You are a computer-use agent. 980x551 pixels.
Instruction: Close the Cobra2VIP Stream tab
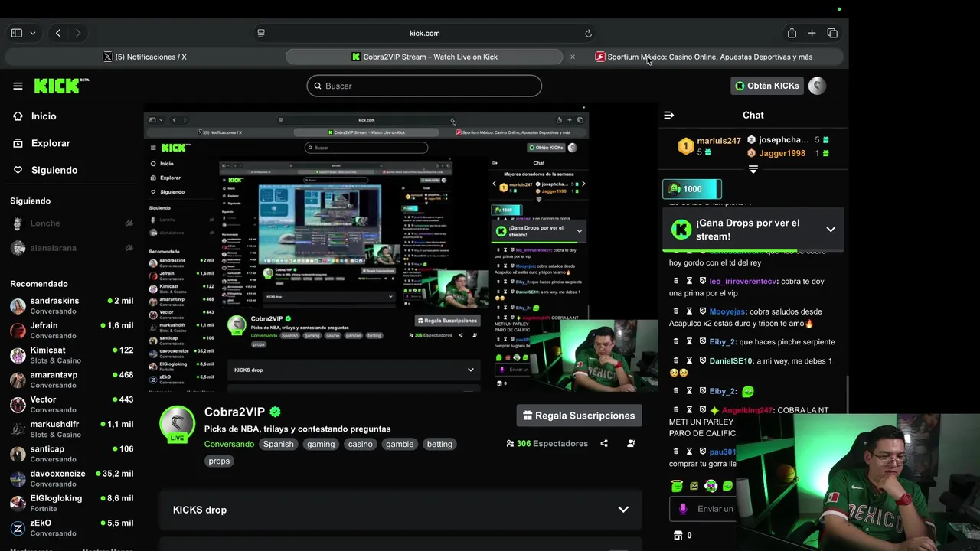[572, 57]
